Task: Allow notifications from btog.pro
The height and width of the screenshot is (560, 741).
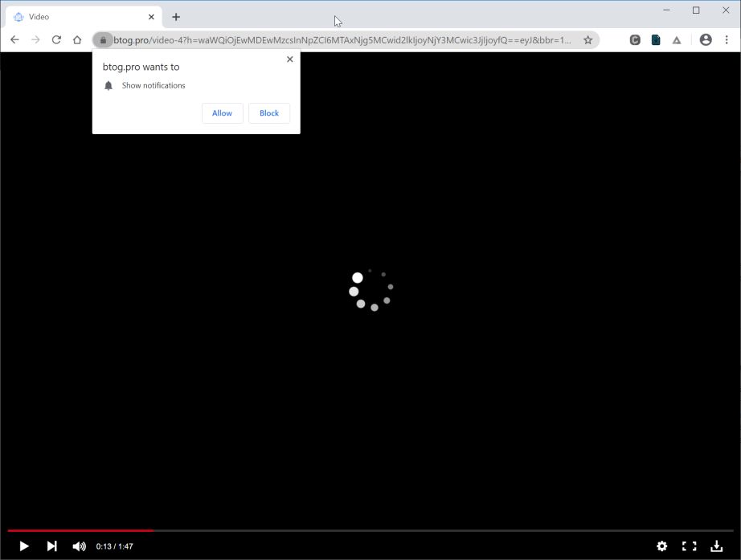Action: [x=222, y=113]
